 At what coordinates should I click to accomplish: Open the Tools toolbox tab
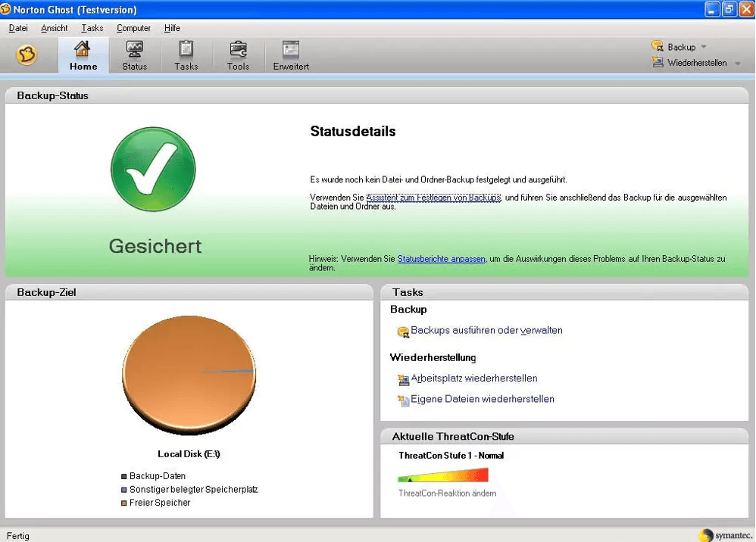click(238, 56)
